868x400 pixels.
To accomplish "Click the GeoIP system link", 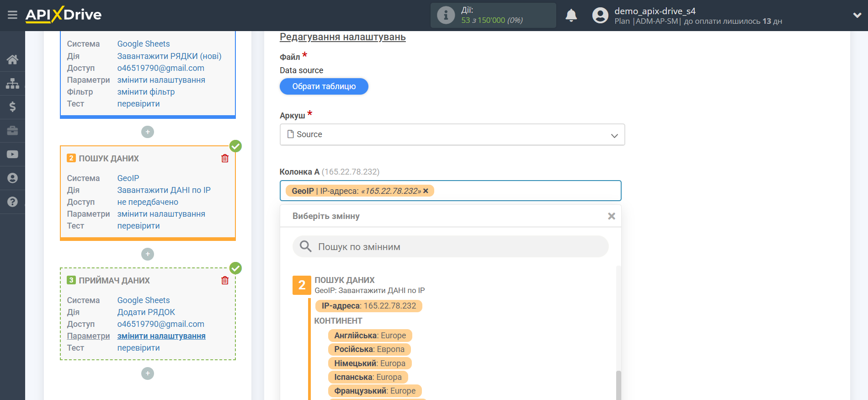I will [128, 178].
